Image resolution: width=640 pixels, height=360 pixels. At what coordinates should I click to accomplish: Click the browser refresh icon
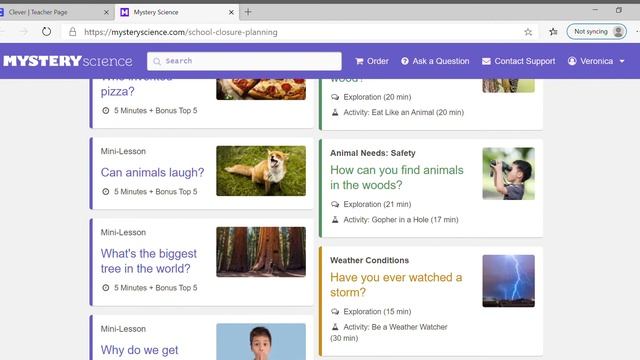pos(47,31)
